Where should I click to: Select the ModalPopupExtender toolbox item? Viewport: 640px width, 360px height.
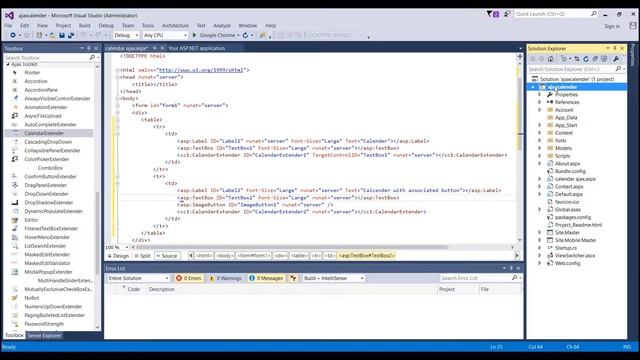48,272
